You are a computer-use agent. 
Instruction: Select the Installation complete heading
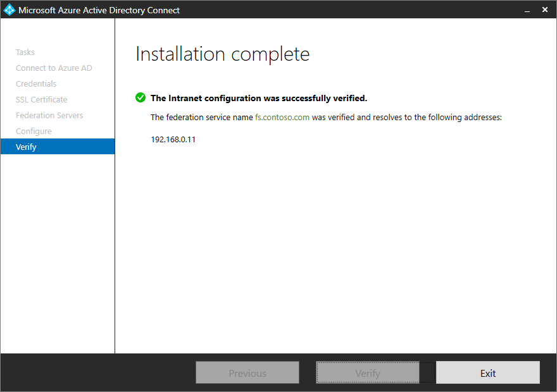pos(222,54)
